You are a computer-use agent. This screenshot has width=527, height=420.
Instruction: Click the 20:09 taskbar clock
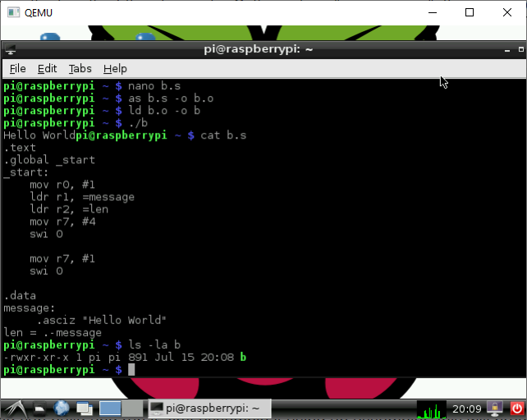click(x=465, y=408)
